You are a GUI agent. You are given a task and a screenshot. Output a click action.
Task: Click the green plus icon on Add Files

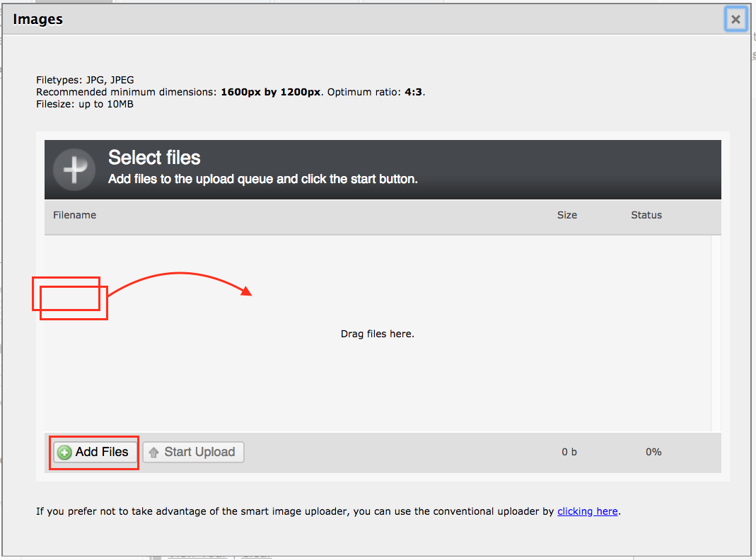pyautogui.click(x=64, y=453)
